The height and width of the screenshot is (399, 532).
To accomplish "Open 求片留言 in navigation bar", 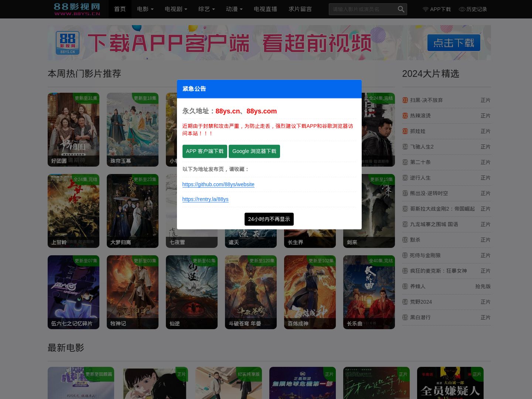I will [x=300, y=9].
